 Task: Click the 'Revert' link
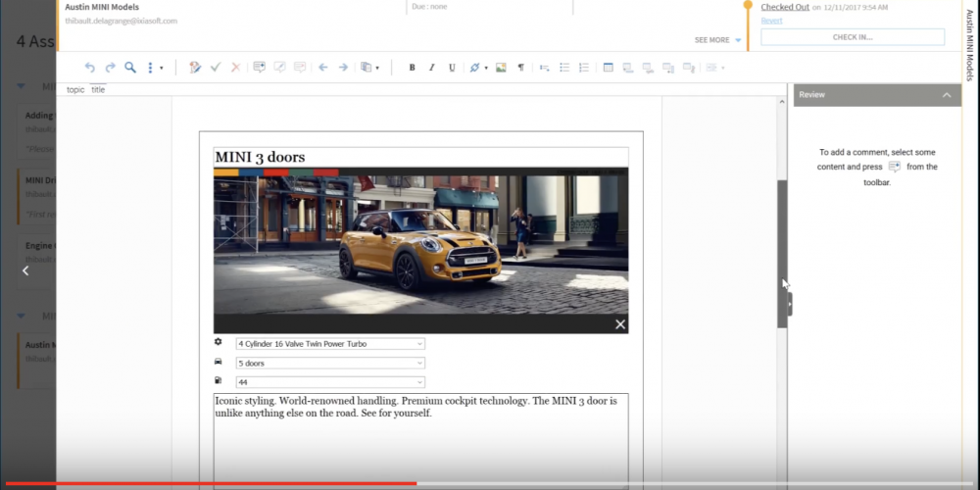tap(771, 21)
